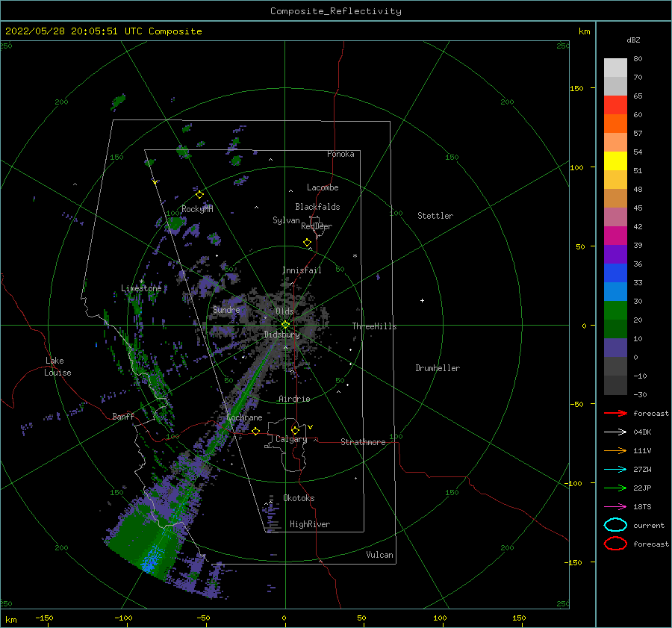Click the Okotoks town label

[x=299, y=498]
